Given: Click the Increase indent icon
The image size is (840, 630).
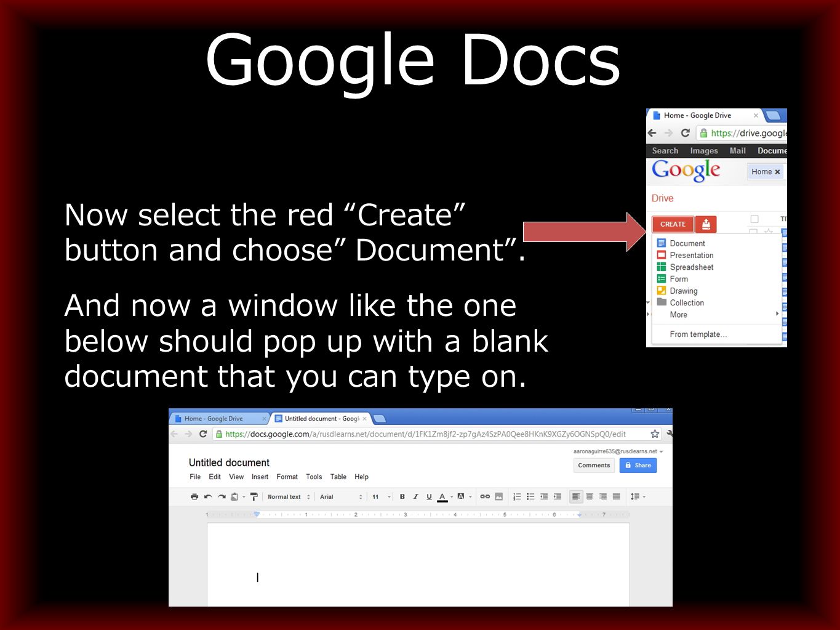Looking at the screenshot, I should click(x=558, y=496).
